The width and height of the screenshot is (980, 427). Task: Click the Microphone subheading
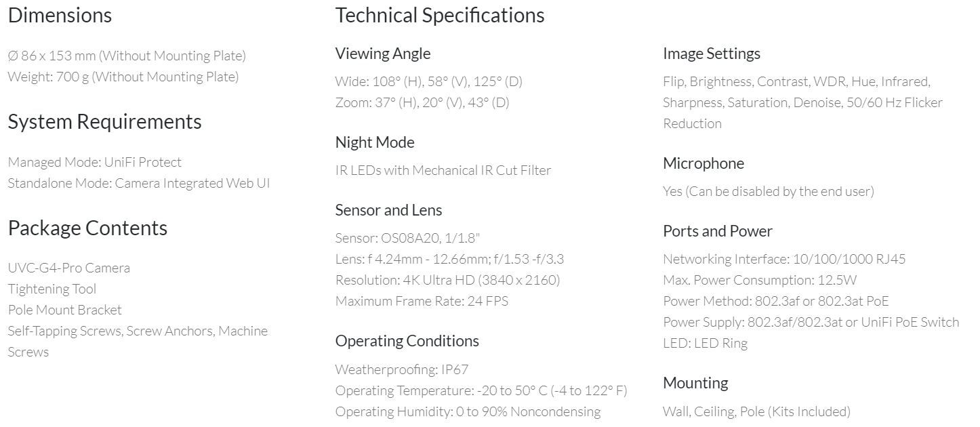pos(703,163)
